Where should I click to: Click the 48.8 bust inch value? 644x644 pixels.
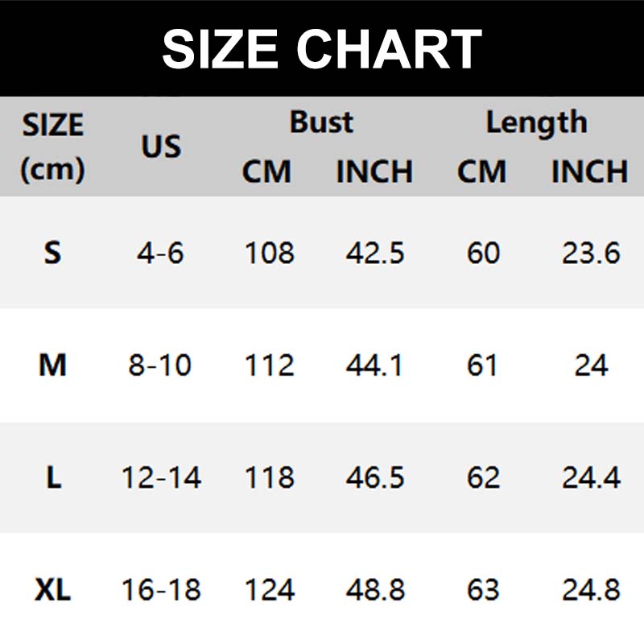[374, 590]
